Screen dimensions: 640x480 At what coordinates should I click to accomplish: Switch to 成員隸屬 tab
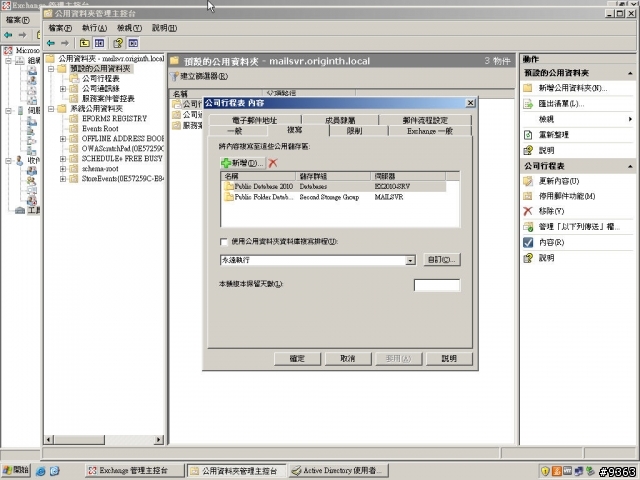[340, 120]
